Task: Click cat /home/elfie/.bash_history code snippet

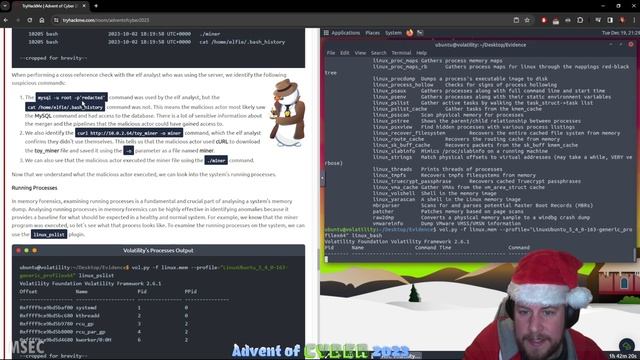Action: (65, 107)
